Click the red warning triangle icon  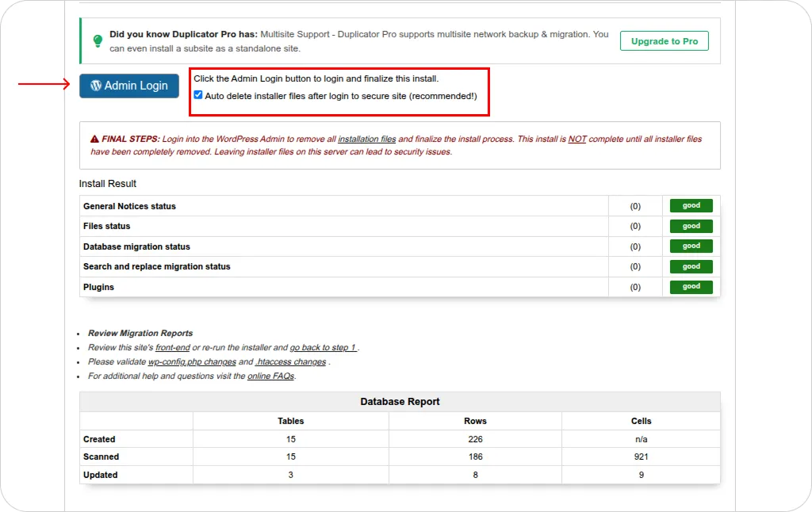pos(94,139)
